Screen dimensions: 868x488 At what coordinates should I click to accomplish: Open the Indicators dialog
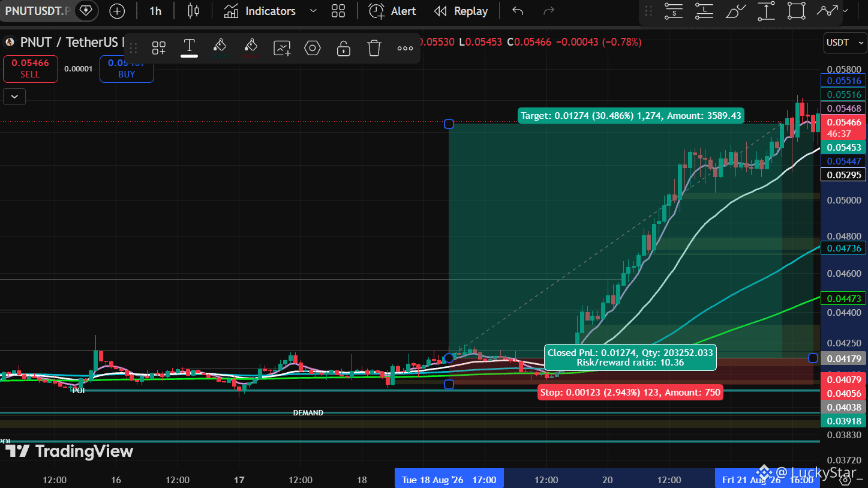(259, 11)
